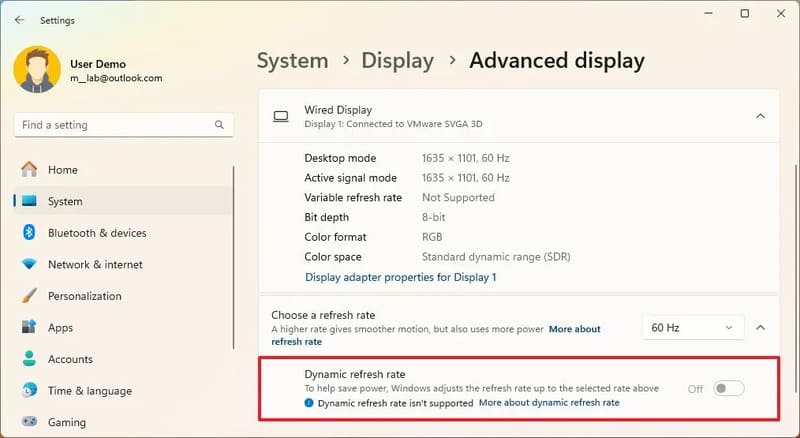This screenshot has height=438, width=800.
Task: Click the Desktop mode value 1635 × 1101, 60 Hz
Action: [466, 158]
